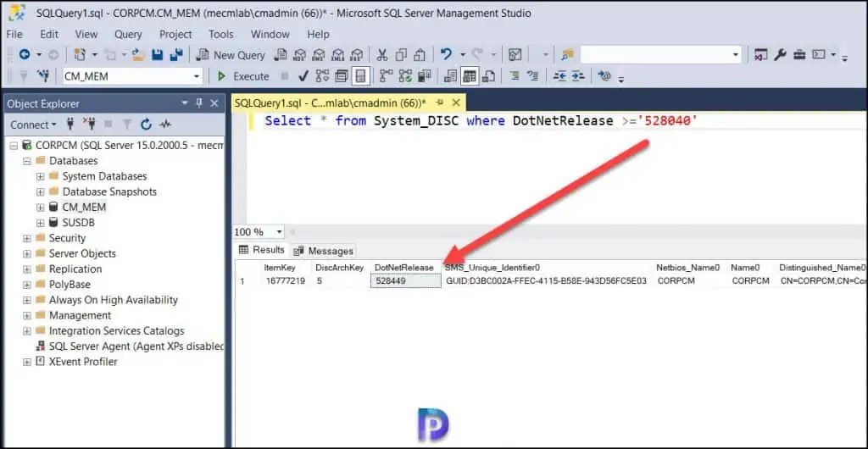Click the search combo box in toolbar

(x=660, y=55)
